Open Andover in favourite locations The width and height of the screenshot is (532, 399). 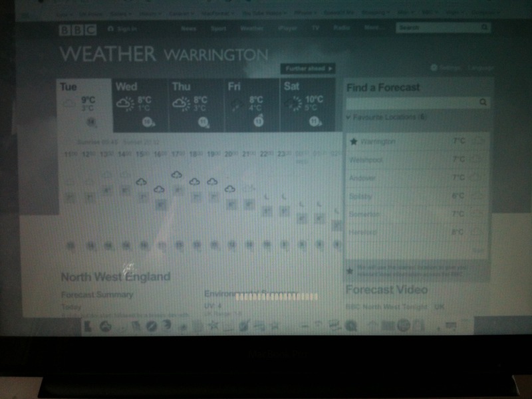click(x=362, y=178)
